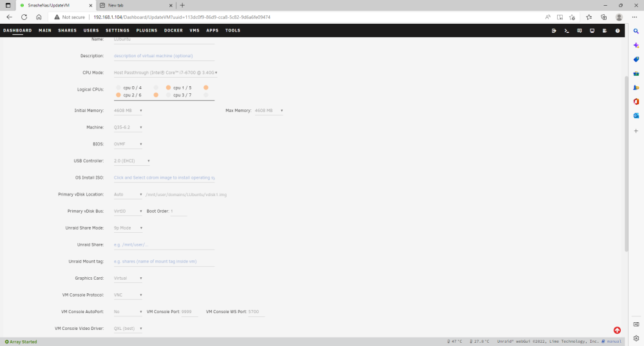Open the immersive reader icon
The height and width of the screenshot is (346, 644).
click(560, 17)
